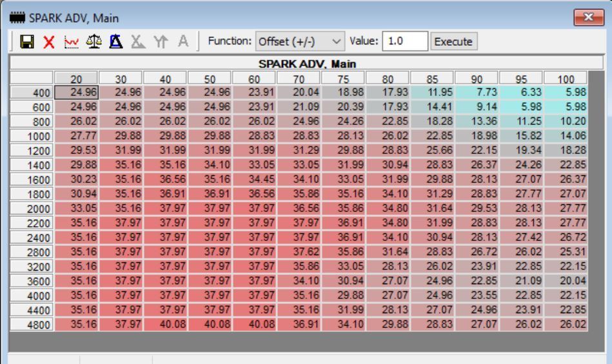
Task: Click the Value input field
Action: (x=404, y=41)
